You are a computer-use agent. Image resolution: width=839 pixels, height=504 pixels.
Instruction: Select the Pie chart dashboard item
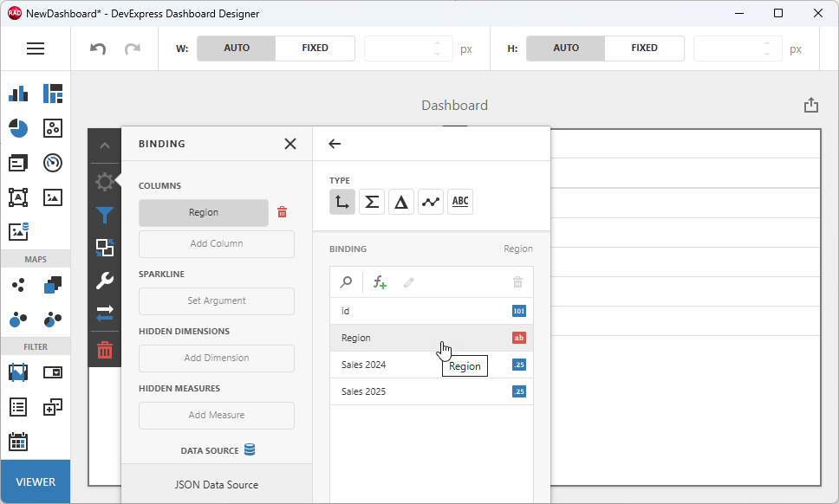[x=18, y=128]
